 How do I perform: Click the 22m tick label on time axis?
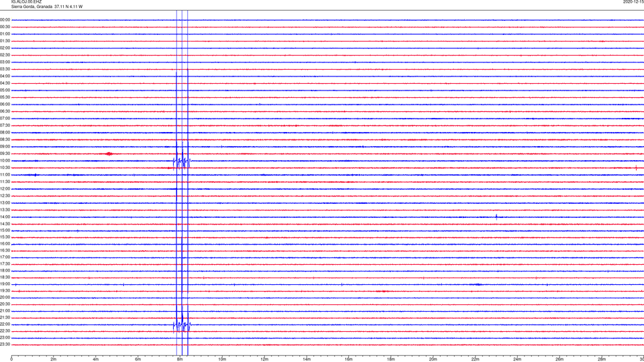(475, 359)
